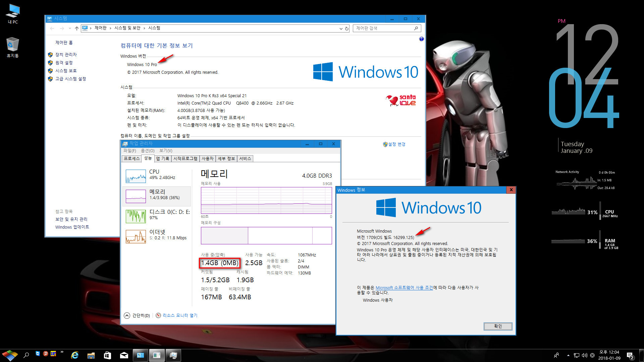Screen dimensions: 644x362
Task: Switch to 서비스 tab
Action: (x=245, y=159)
